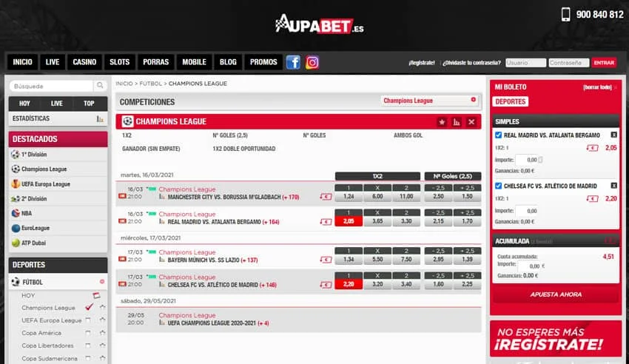Open the Instagram page icon
This screenshot has width=629, height=364.
coord(312,63)
